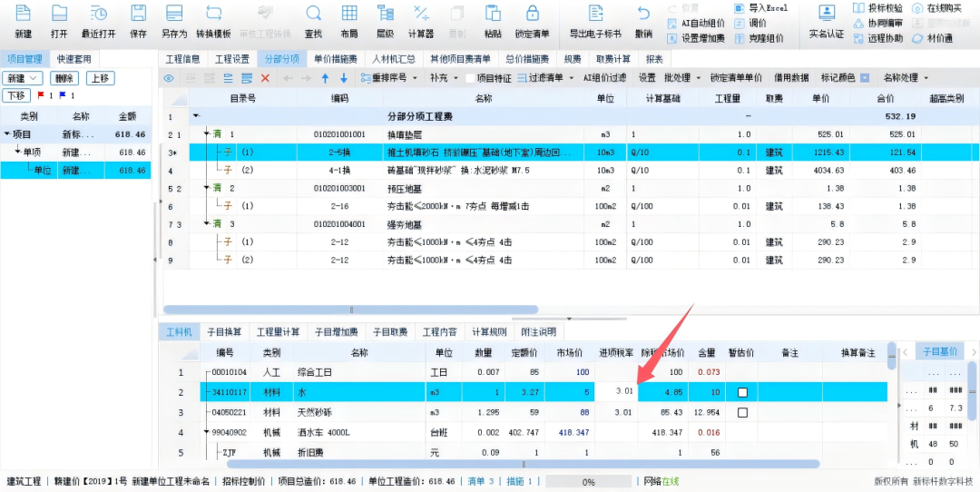Collapse the 项目 tree node
Screen dimensions: 980x492
(8, 134)
